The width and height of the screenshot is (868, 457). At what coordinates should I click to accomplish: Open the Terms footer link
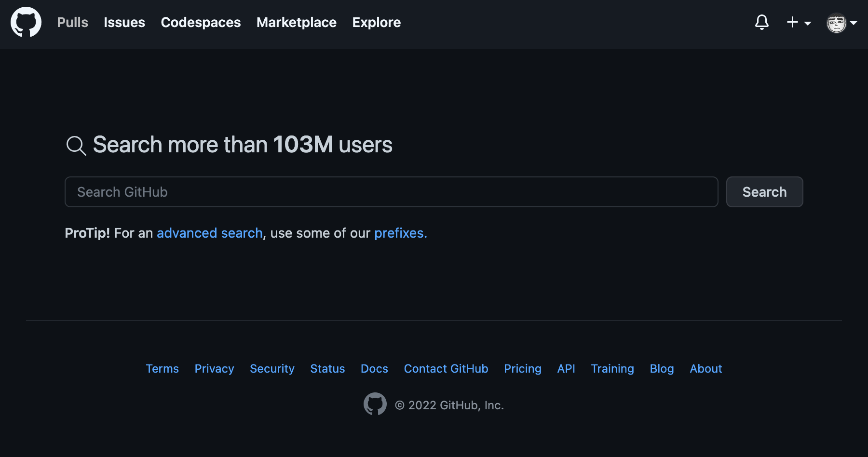[163, 368]
